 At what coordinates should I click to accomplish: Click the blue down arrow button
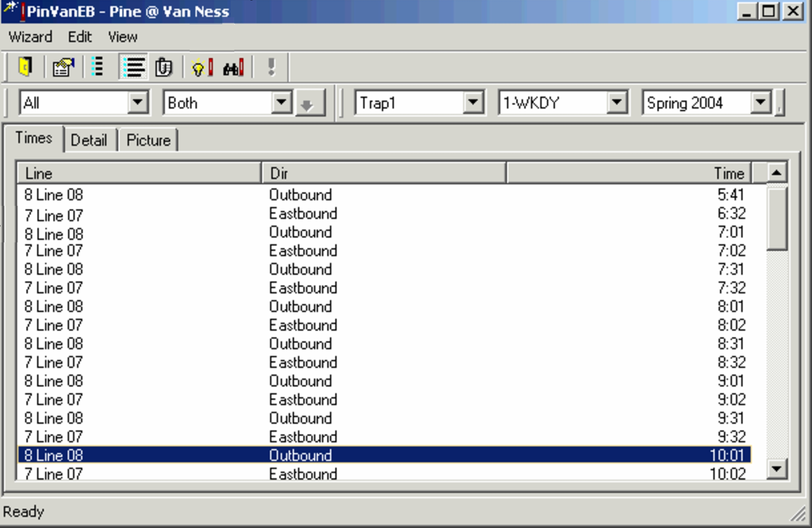[x=308, y=102]
